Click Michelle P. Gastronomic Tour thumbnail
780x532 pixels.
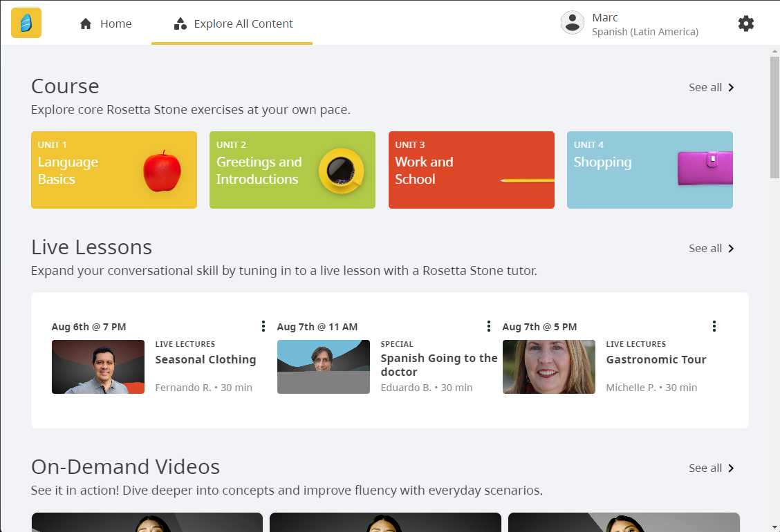(549, 367)
